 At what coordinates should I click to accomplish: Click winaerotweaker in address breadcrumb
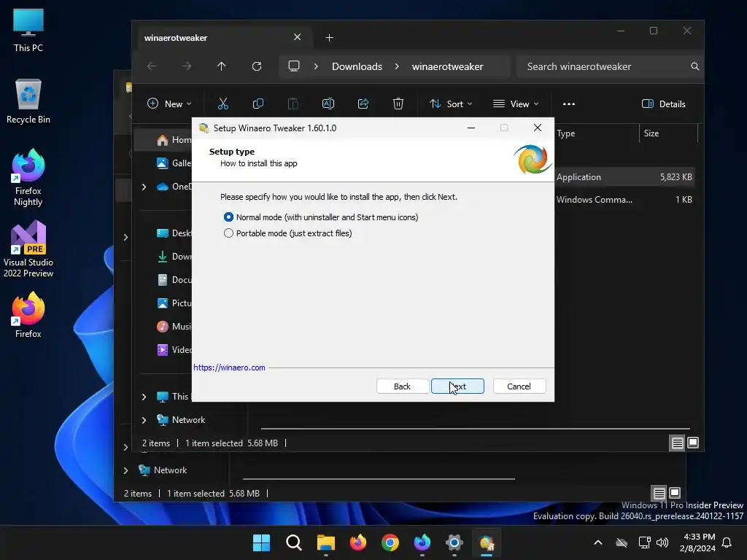click(447, 66)
